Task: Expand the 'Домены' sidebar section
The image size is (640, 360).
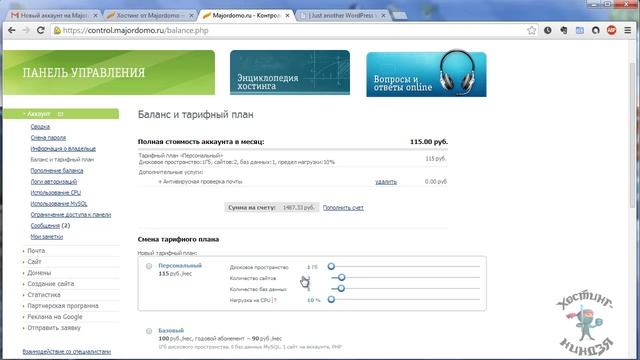Action: click(39, 273)
